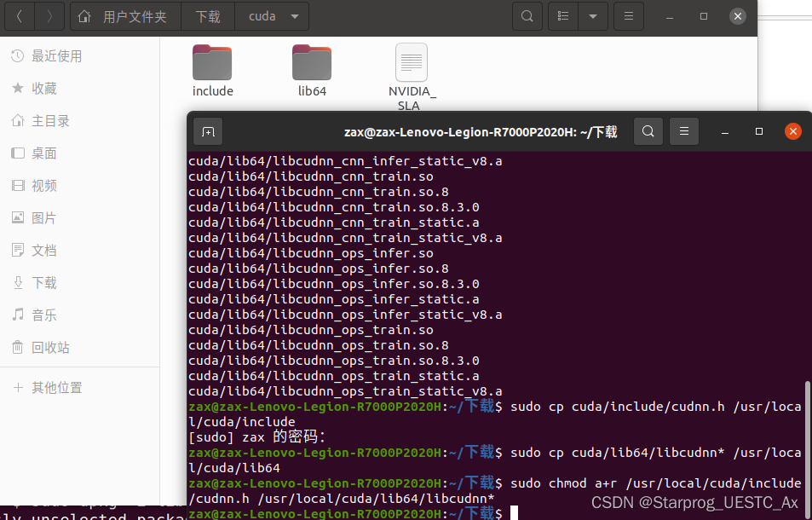Open the file manager hamburger menu
This screenshot has height=520, width=812.
[629, 16]
